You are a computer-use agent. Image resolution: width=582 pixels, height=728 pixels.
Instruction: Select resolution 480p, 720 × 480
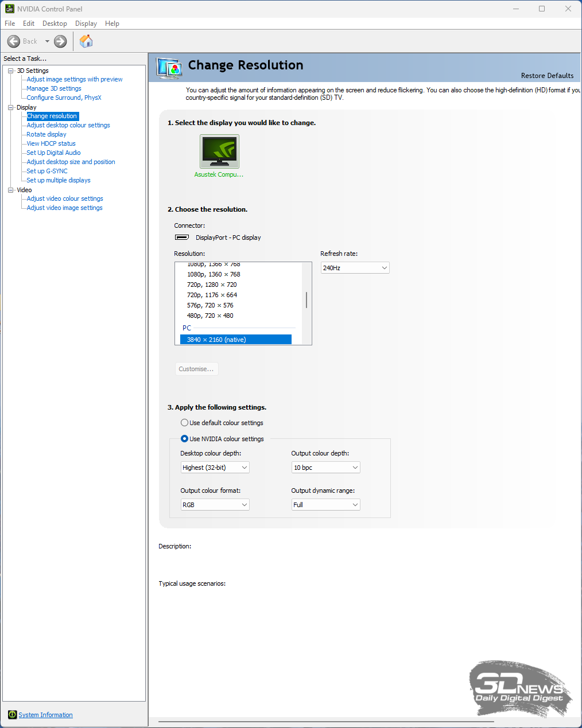pos(210,316)
